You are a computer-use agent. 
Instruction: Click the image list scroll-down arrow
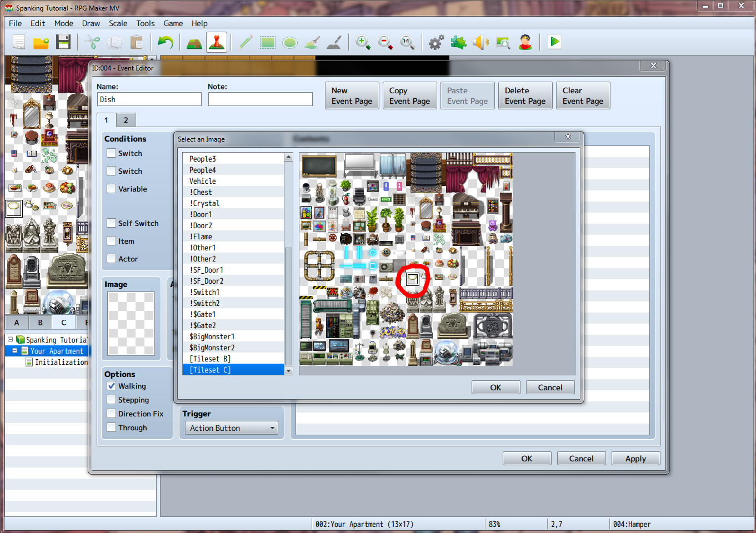[288, 371]
